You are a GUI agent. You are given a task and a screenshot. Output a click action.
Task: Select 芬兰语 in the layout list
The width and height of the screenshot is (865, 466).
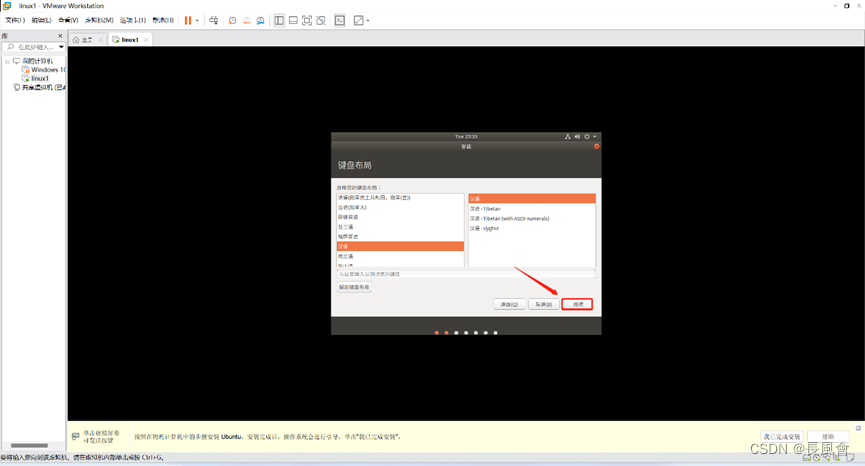click(400, 227)
